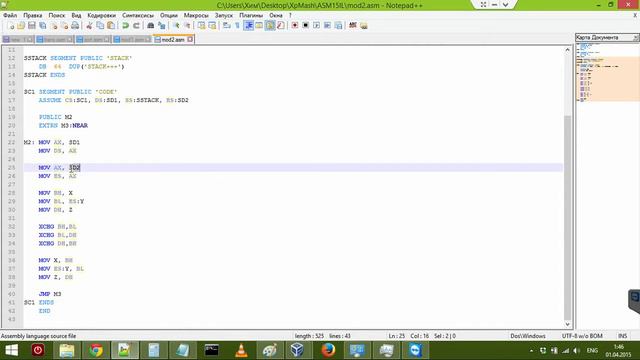Open the Поиск menu
640x360 pixels.
tap(57, 15)
